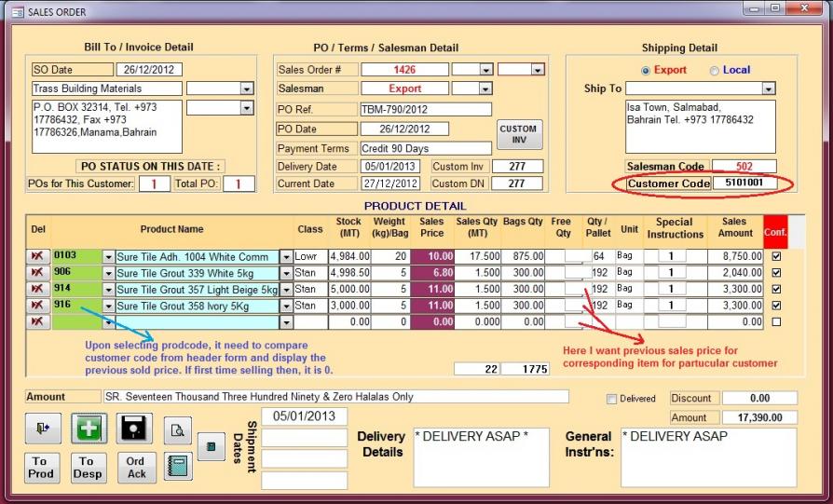Select the Local shipping radio button
The width and height of the screenshot is (833, 504).
pyautogui.click(x=714, y=71)
